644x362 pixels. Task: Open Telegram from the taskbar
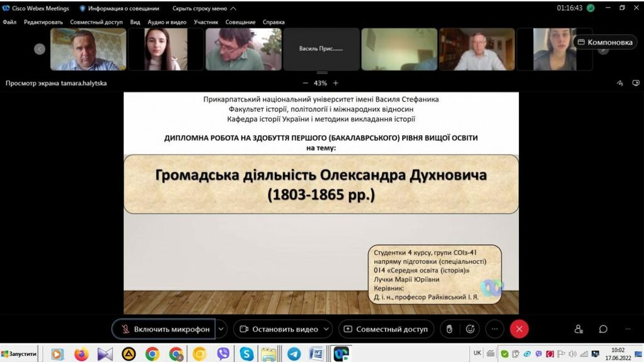[293, 354]
